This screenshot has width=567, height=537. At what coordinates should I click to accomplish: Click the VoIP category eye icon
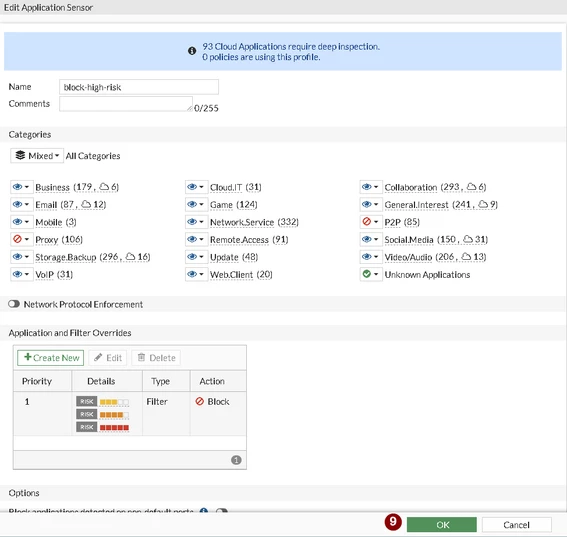(17, 274)
